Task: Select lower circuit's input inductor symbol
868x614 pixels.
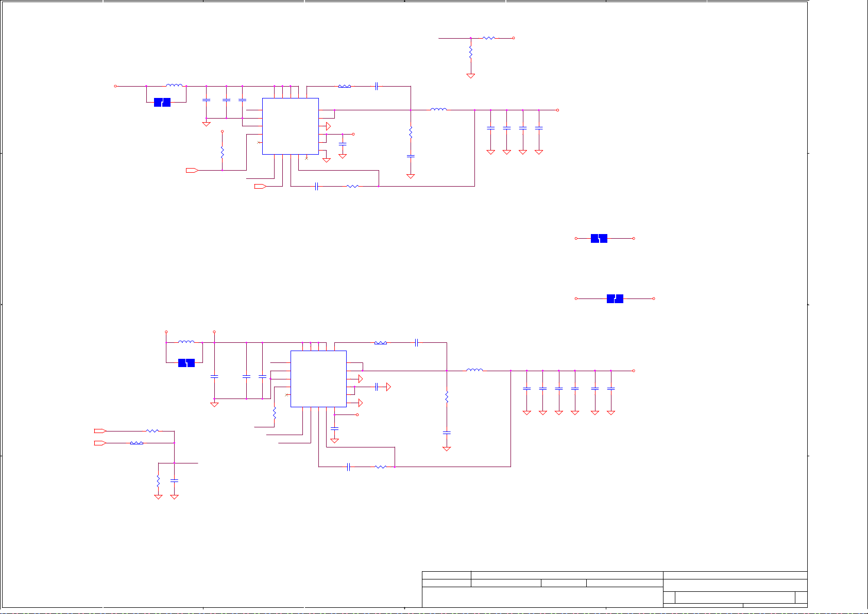Action: (x=186, y=342)
